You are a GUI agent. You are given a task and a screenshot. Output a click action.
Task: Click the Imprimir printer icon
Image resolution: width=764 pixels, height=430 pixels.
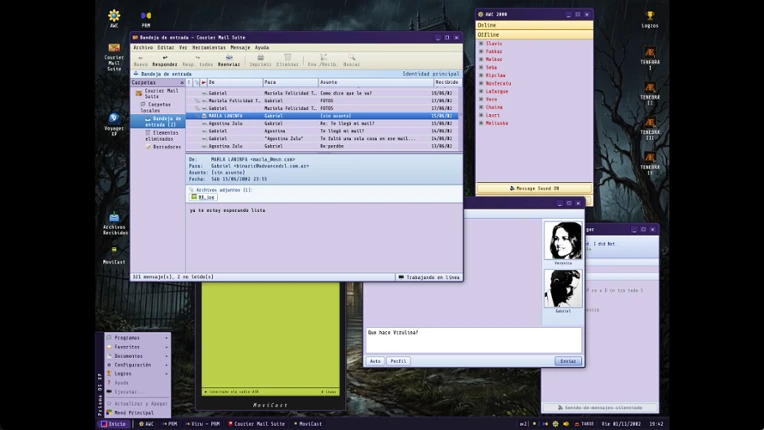[x=260, y=57]
